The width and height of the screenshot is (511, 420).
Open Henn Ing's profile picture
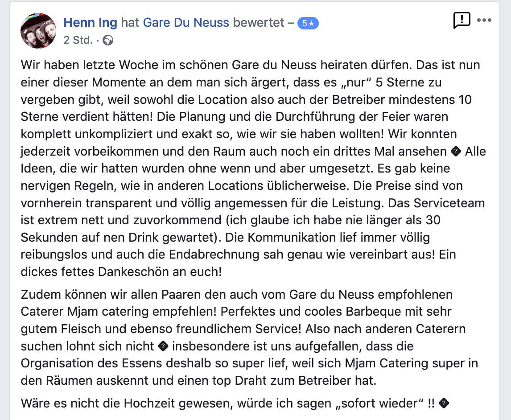pos(38,31)
